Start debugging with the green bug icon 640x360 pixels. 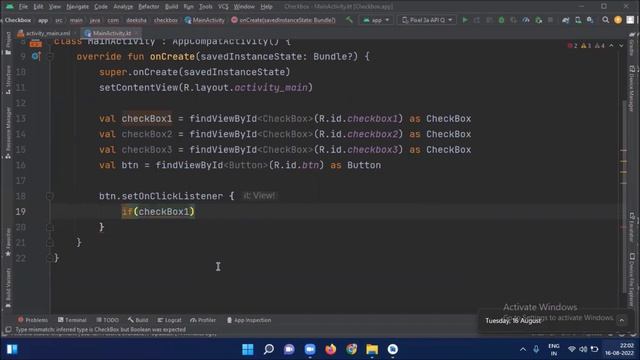[501, 20]
